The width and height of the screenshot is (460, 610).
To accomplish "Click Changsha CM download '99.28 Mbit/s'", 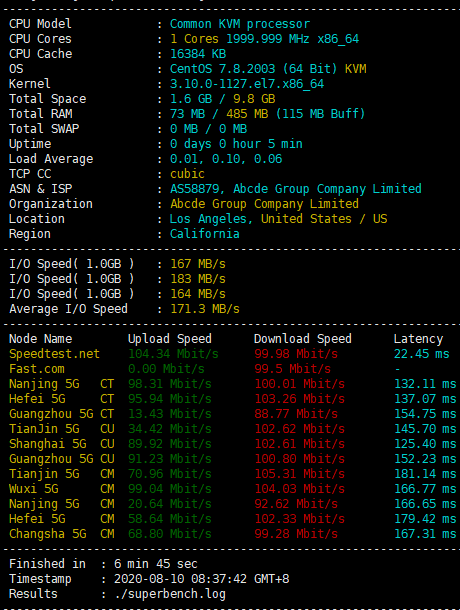I will [x=296, y=534].
